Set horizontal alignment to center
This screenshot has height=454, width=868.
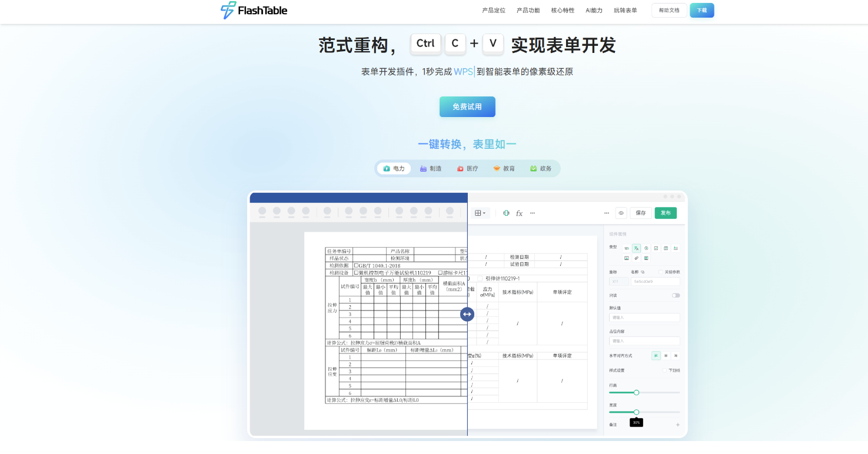tap(666, 356)
